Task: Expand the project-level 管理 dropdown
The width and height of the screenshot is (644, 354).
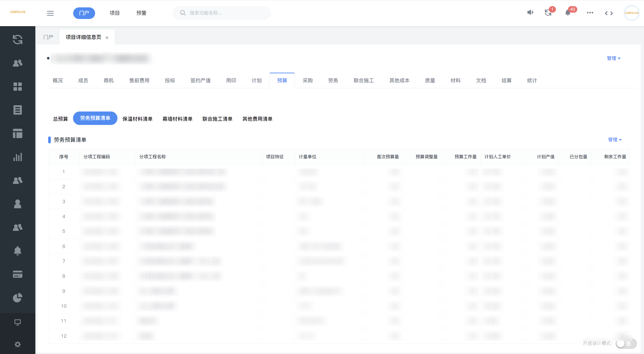Action: coord(614,58)
